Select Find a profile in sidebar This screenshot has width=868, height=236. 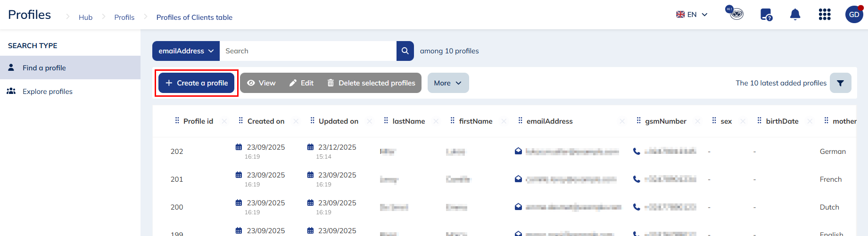tap(70, 67)
